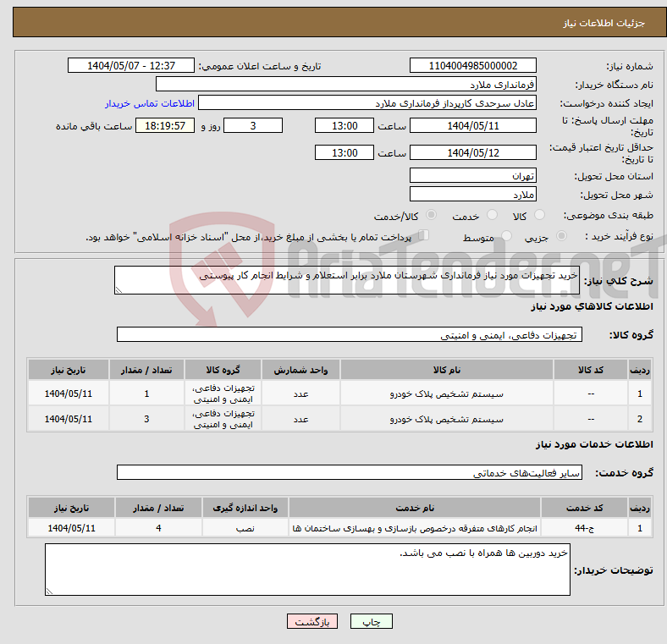Click the delivery province field تهران
Screen dimensions: 667x644
472,175
